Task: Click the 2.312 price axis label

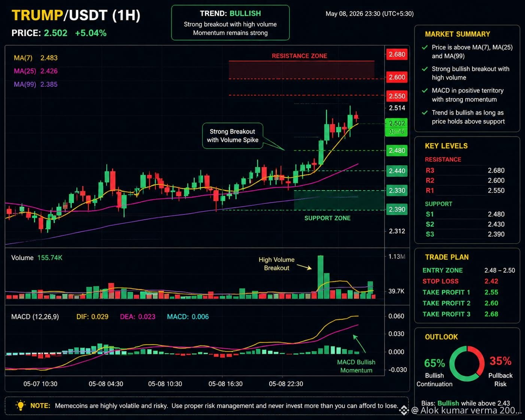Action: [397, 231]
